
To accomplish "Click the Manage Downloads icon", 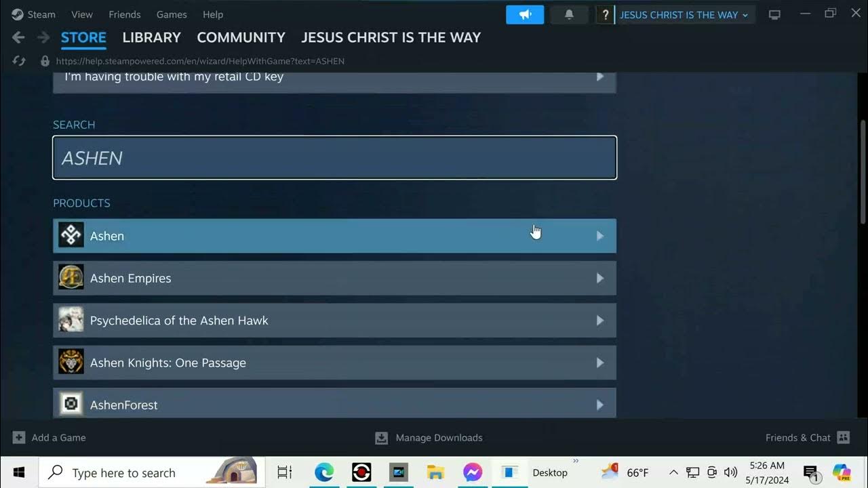I will (x=382, y=438).
